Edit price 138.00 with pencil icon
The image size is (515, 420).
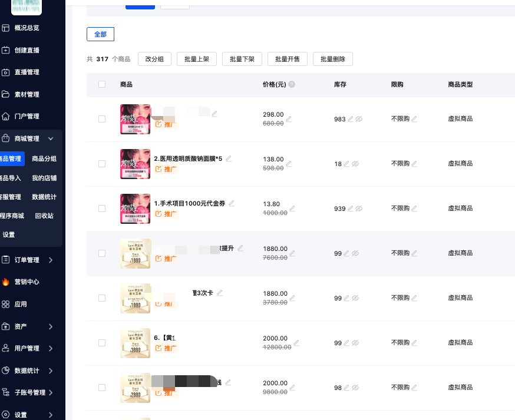pos(289,164)
